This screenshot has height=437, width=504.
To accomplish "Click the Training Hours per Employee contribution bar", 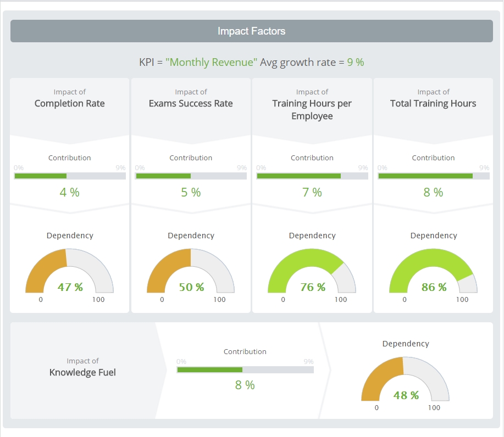I will [312, 176].
